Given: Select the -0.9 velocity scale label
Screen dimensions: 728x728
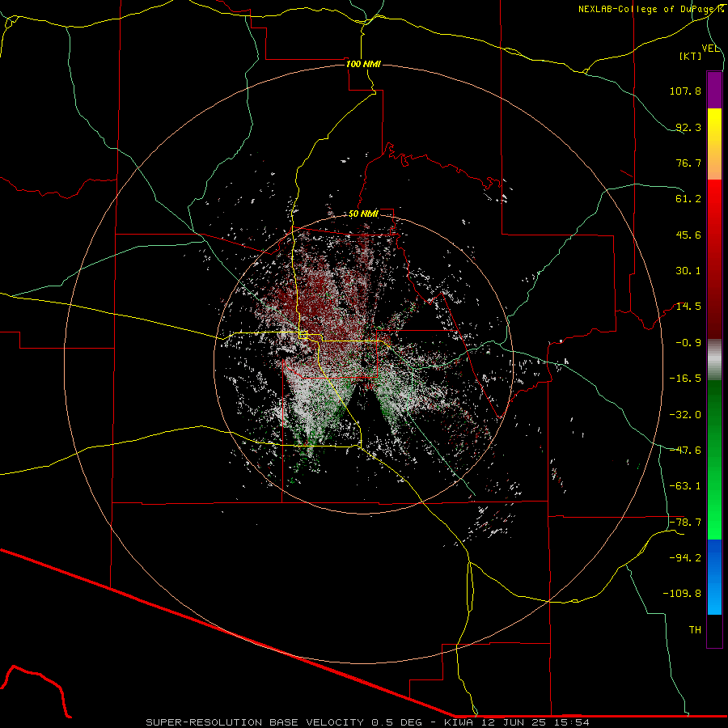Looking at the screenshot, I should point(688,343).
